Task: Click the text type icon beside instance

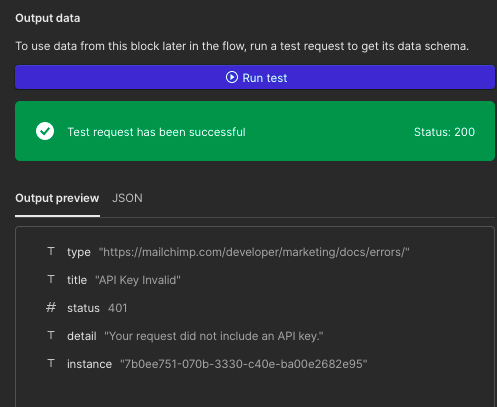Action: (x=51, y=363)
